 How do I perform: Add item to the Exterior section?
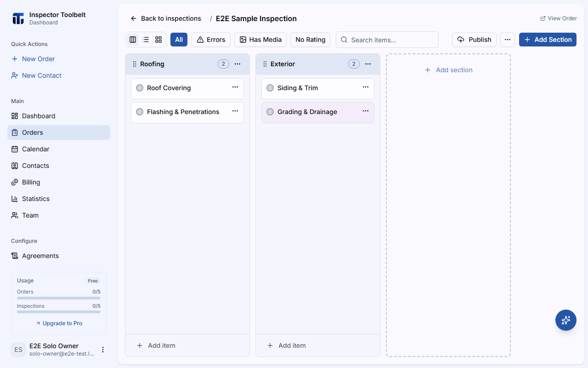coord(318,345)
